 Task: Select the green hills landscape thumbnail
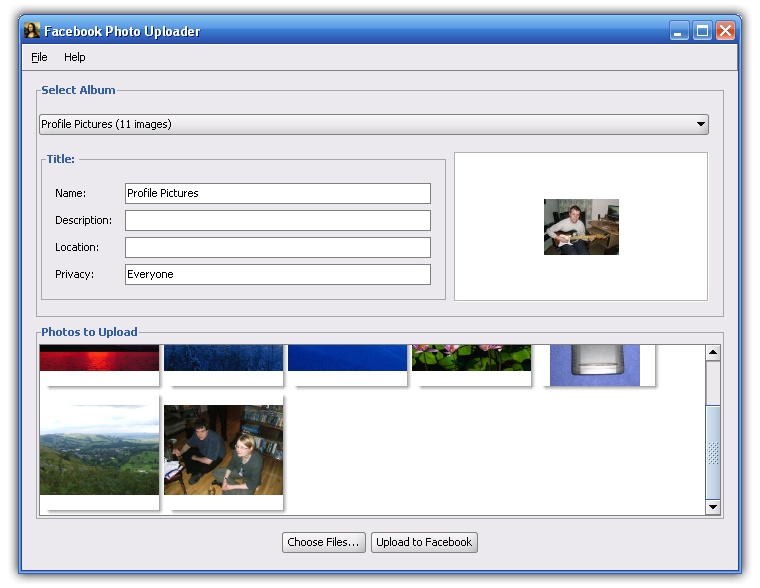[x=99, y=450]
